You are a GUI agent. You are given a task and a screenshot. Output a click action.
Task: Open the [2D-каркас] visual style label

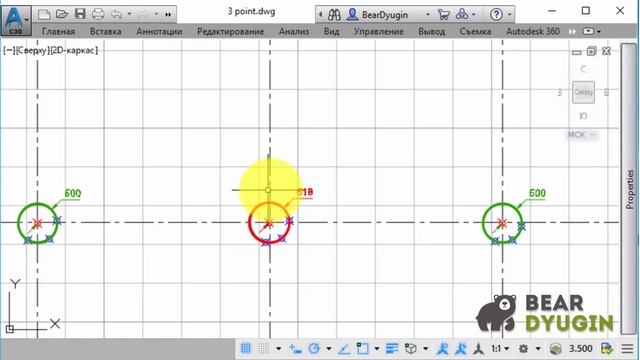(74, 51)
